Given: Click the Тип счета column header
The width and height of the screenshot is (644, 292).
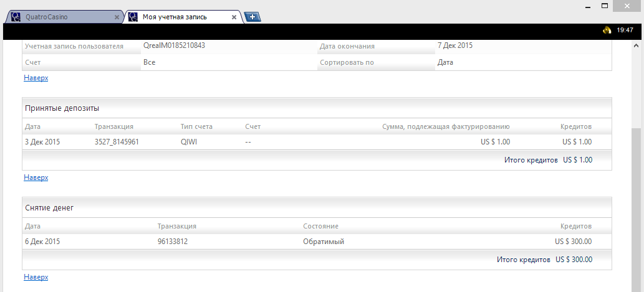Looking at the screenshot, I should (196, 127).
